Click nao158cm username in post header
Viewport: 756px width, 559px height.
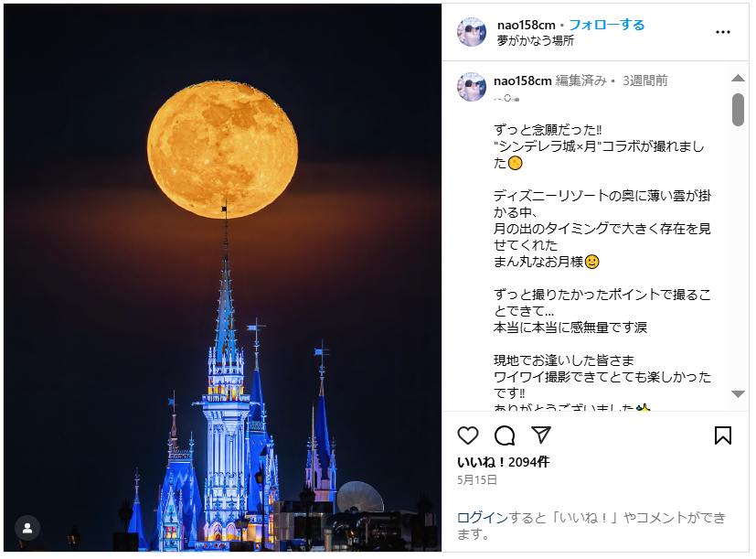click(x=526, y=25)
